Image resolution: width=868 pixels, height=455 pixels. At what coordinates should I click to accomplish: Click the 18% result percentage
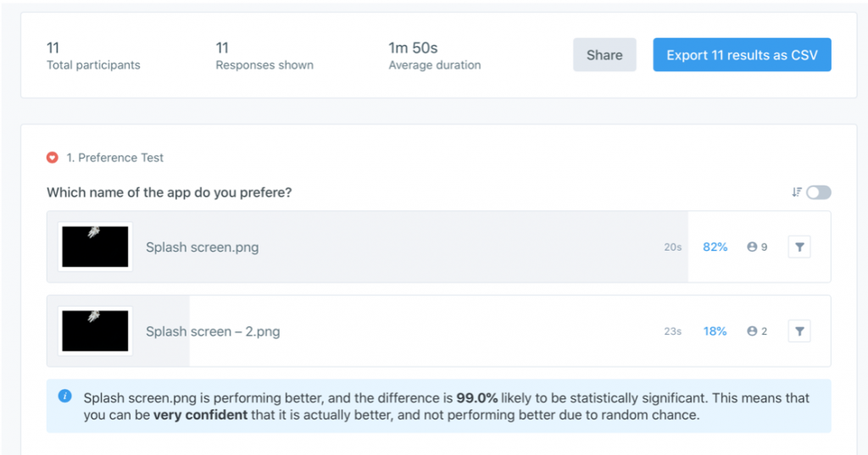(x=715, y=331)
